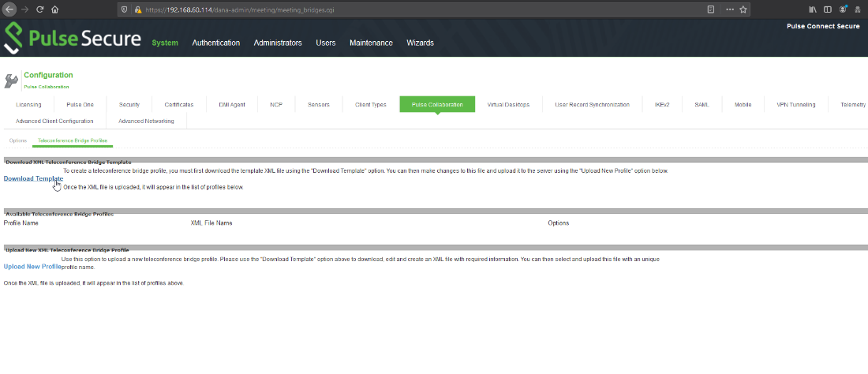
Task: Click the Options column header
Action: tap(559, 223)
